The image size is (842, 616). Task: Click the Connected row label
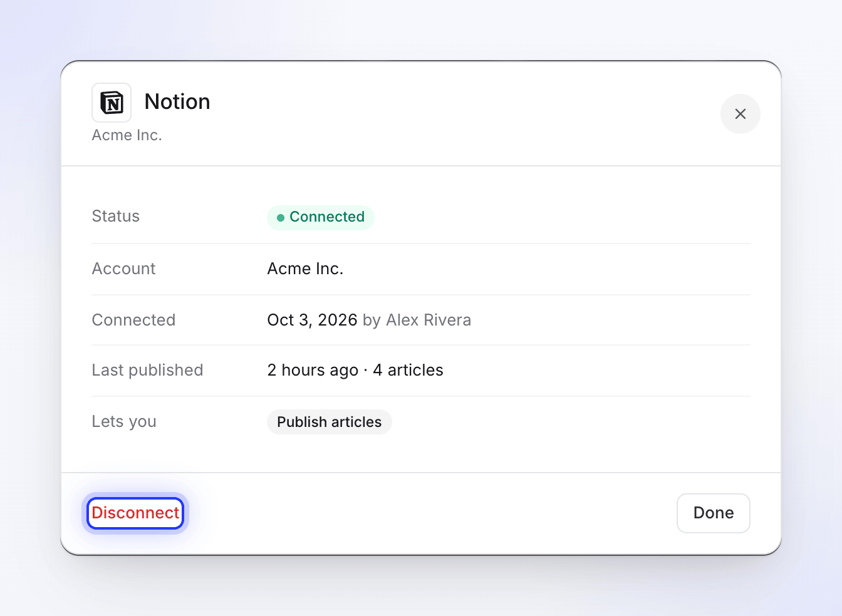point(134,321)
